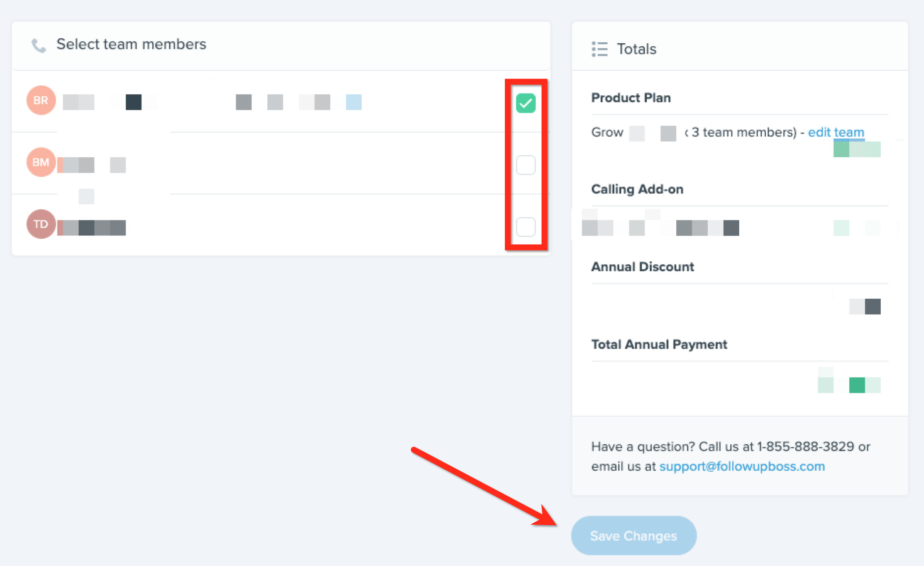
Task: Click the Calling Add-on section label
Action: click(637, 189)
